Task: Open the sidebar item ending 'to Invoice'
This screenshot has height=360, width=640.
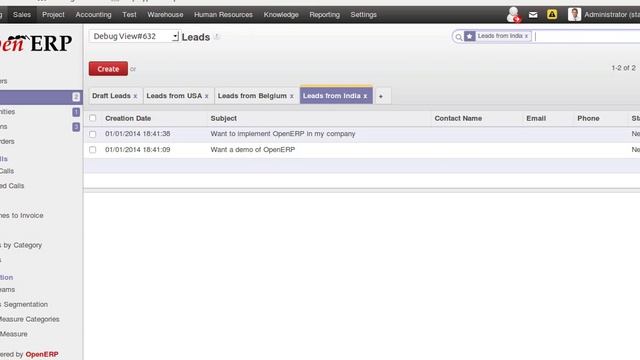Action: pyautogui.click(x=22, y=216)
